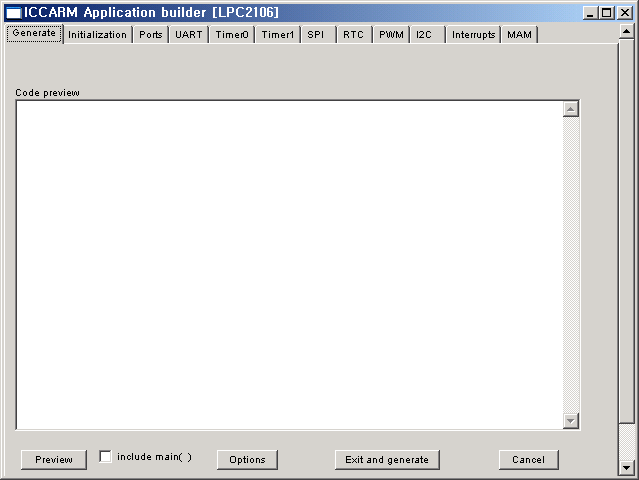Click the window's outer scroll-up arrow
Image resolution: width=639 pixels, height=480 pixels.
tap(626, 31)
